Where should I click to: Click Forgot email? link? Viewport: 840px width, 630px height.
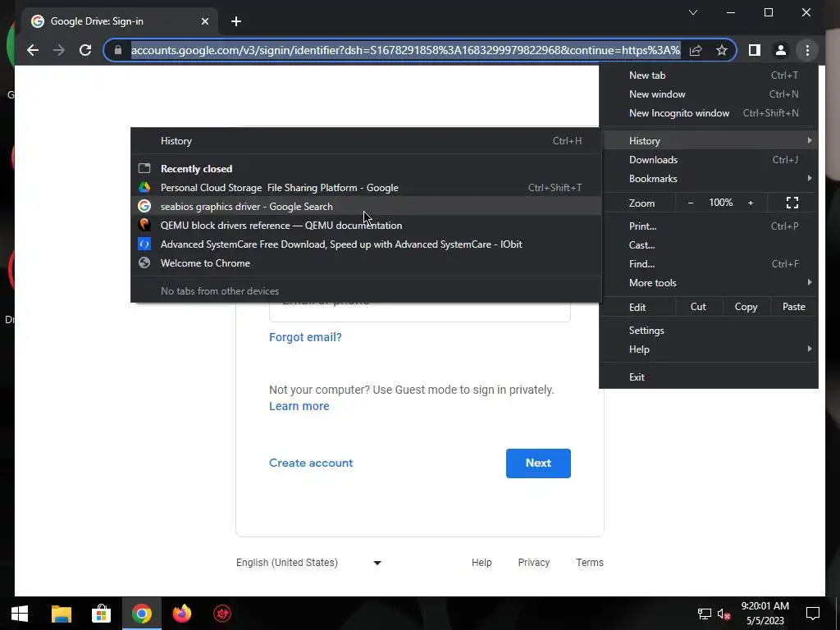[x=305, y=337]
